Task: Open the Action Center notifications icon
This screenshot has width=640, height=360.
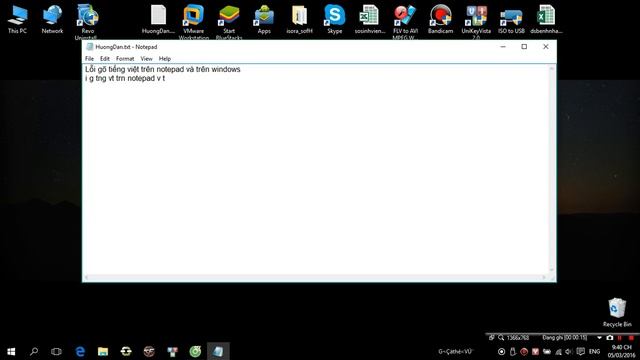Action: pyautogui.click(x=580, y=351)
